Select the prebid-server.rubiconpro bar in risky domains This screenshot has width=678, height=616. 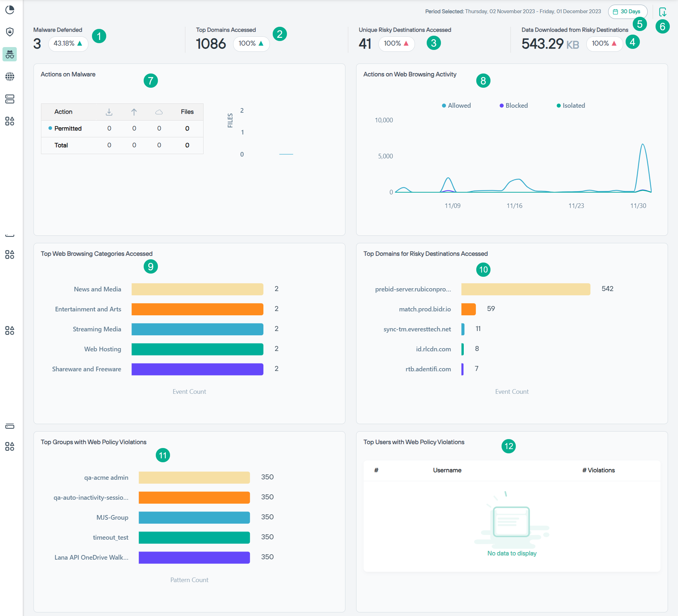[525, 289]
